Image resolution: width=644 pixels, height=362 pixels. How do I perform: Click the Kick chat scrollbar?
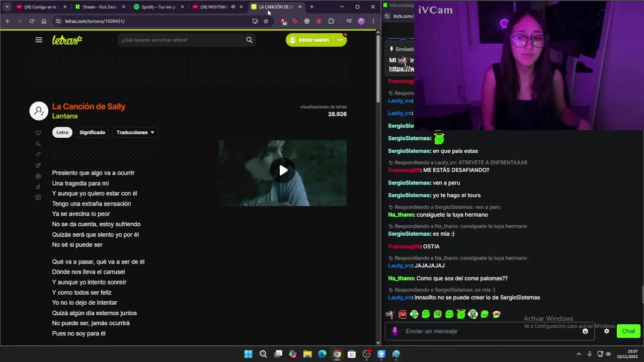click(642, 294)
